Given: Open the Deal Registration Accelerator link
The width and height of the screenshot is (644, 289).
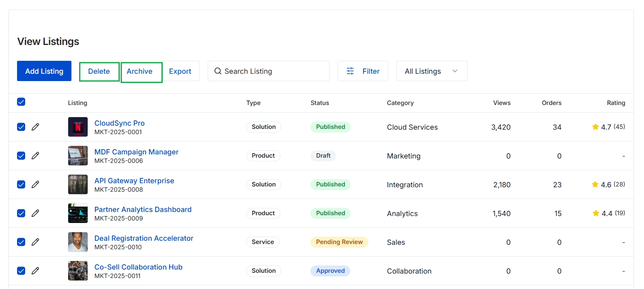Looking at the screenshot, I should click(x=144, y=238).
